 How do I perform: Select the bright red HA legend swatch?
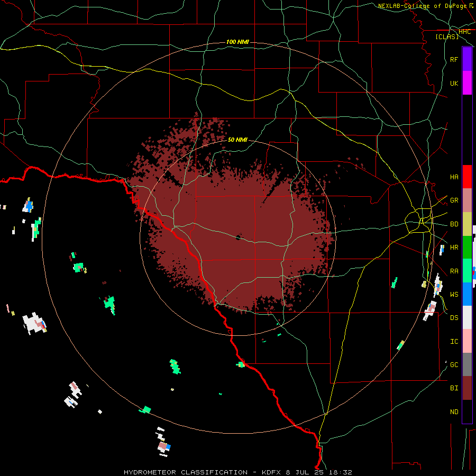[x=467, y=177]
